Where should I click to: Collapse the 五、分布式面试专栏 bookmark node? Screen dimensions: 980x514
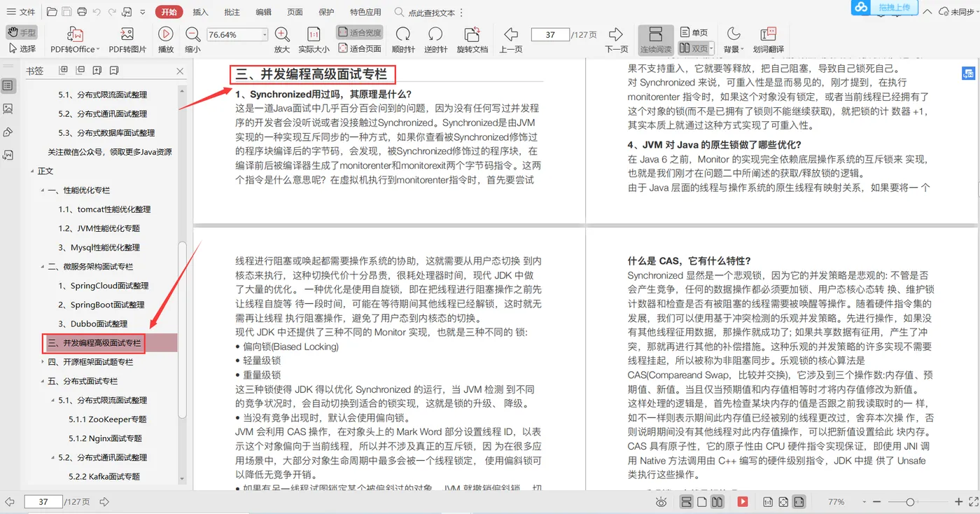click(42, 381)
